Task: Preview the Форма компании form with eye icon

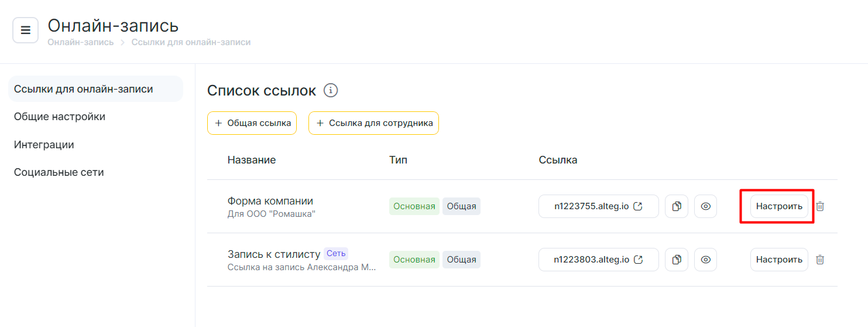Action: tap(705, 206)
